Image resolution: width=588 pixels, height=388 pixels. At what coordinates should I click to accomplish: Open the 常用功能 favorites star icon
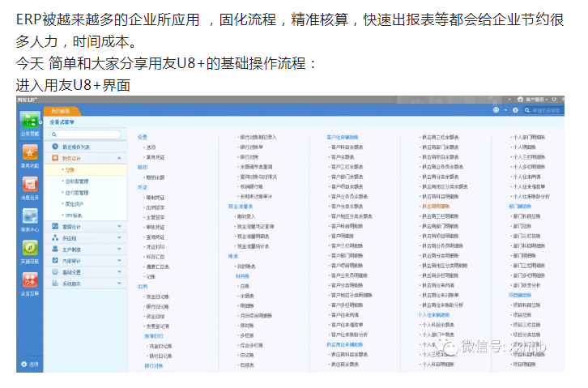click(30, 153)
